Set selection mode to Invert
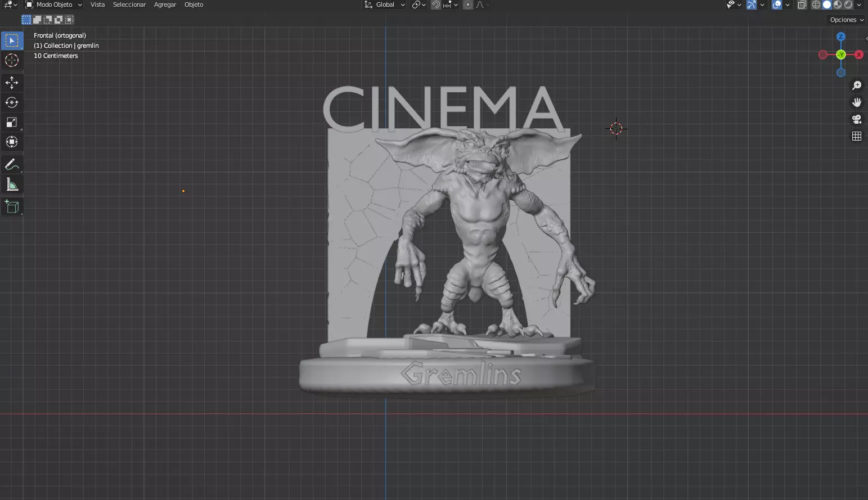 59,20
